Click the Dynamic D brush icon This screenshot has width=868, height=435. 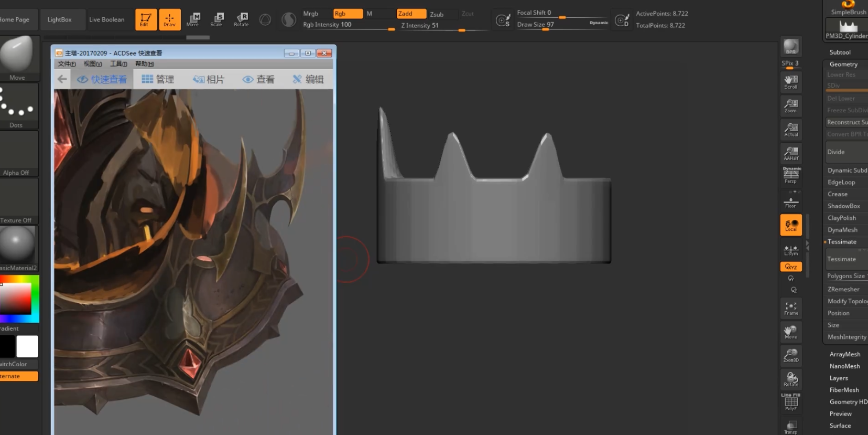tap(622, 20)
